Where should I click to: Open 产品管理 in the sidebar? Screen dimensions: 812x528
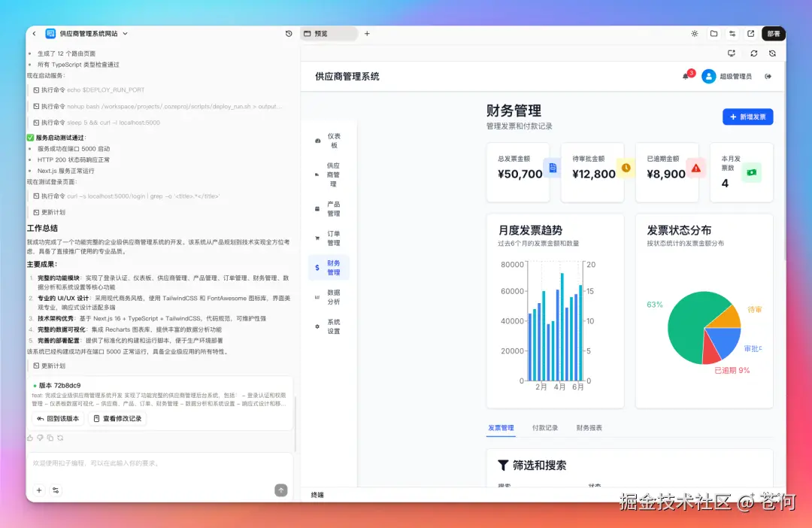pyautogui.click(x=329, y=209)
